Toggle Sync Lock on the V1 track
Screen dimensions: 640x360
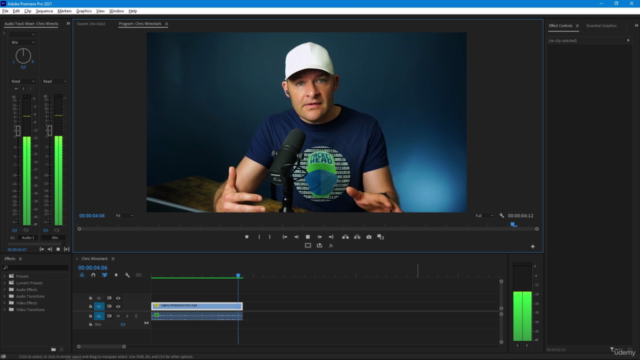[x=109, y=306]
